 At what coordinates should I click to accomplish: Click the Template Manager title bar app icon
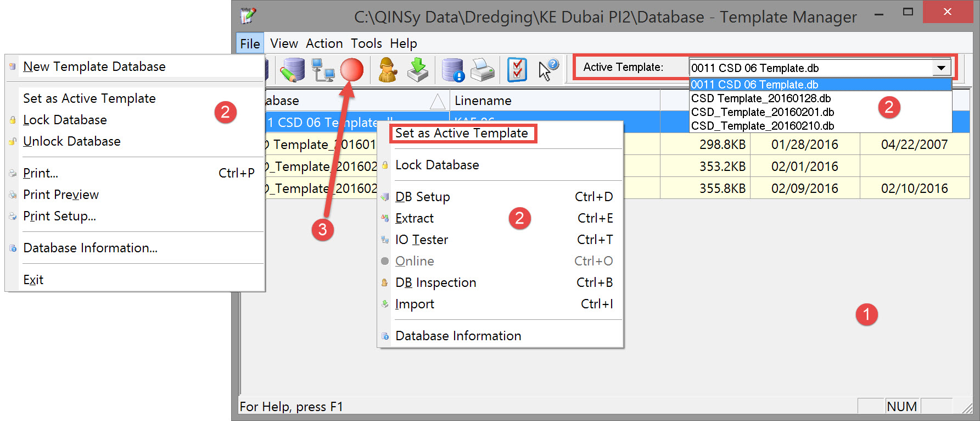pyautogui.click(x=248, y=15)
